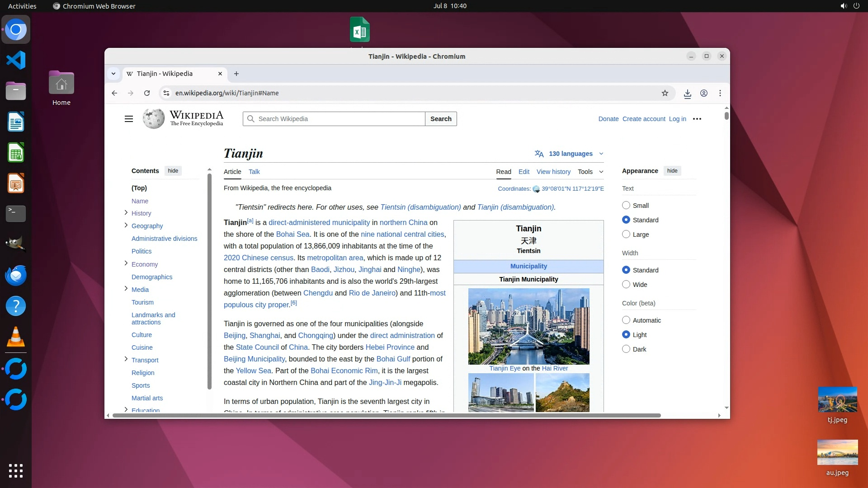
Task: Open the 130 languages dropdown
Action: 570,154
